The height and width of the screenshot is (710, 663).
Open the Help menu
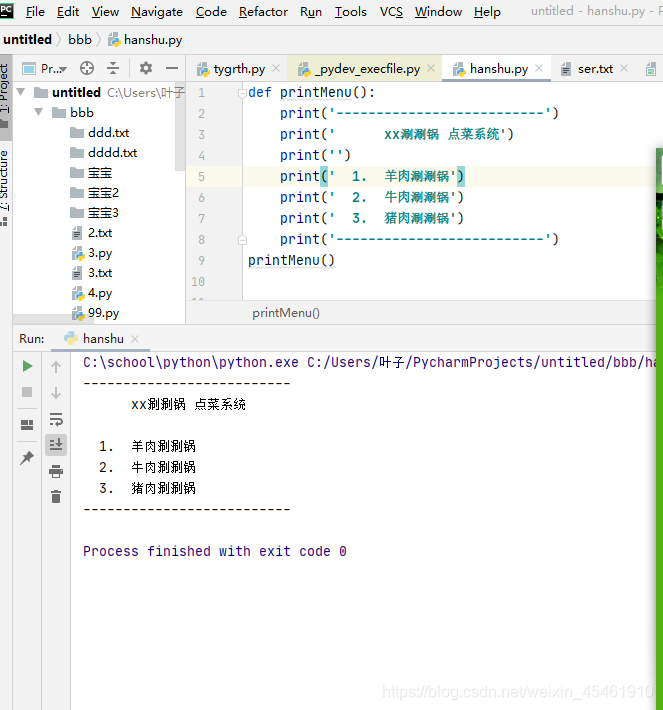pos(487,12)
